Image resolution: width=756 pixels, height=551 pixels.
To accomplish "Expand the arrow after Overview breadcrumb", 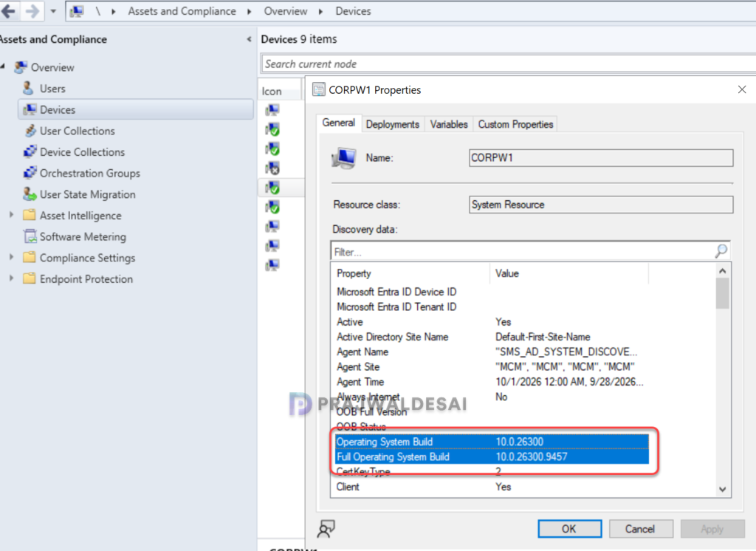I will 320,11.
